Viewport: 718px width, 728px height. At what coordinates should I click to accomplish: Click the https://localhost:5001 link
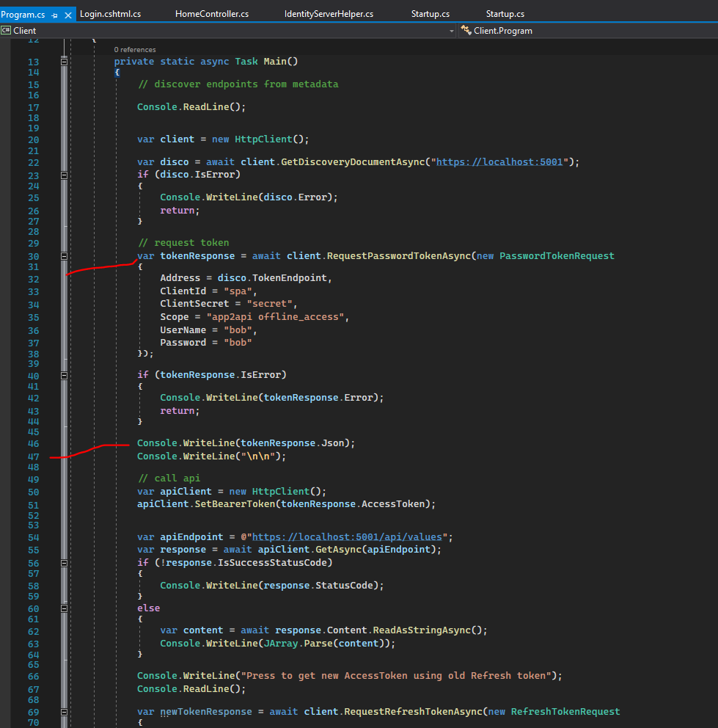point(499,161)
